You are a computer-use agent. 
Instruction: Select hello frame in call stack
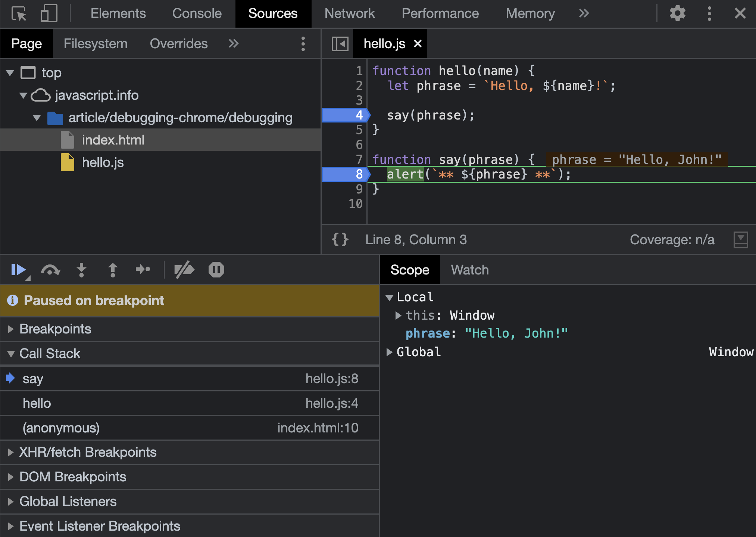pyautogui.click(x=37, y=403)
